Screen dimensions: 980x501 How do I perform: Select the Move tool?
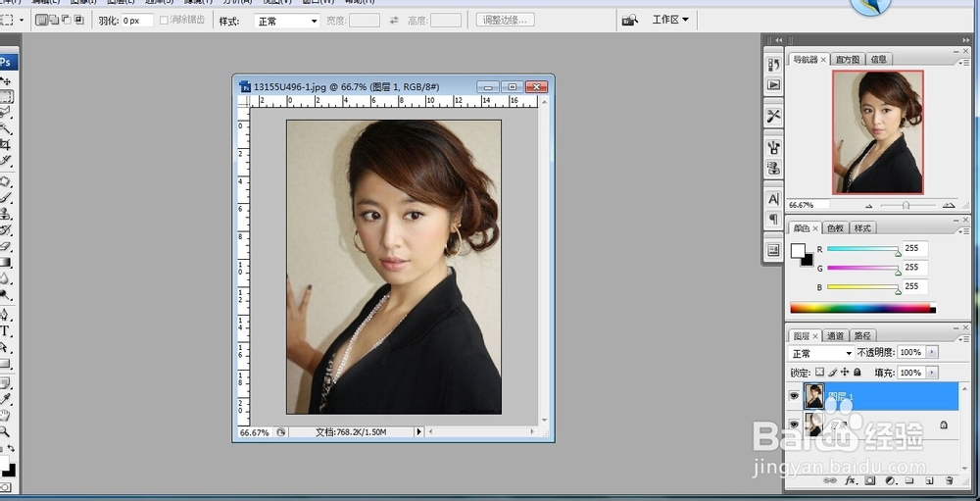tap(5, 81)
